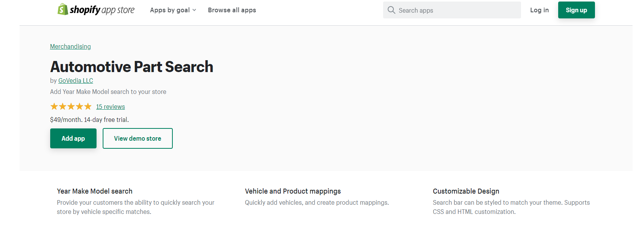Click the Automotive Part Search title
The width and height of the screenshot is (644, 235).
pos(131,67)
